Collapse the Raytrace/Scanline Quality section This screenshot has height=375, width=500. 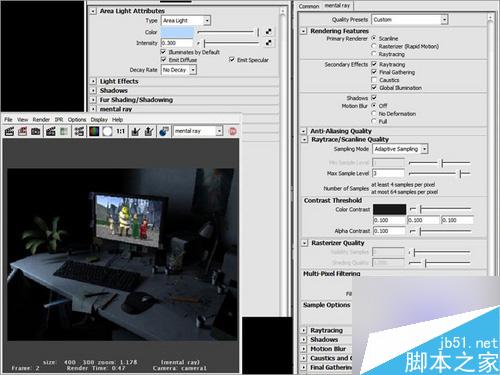pyautogui.click(x=304, y=139)
